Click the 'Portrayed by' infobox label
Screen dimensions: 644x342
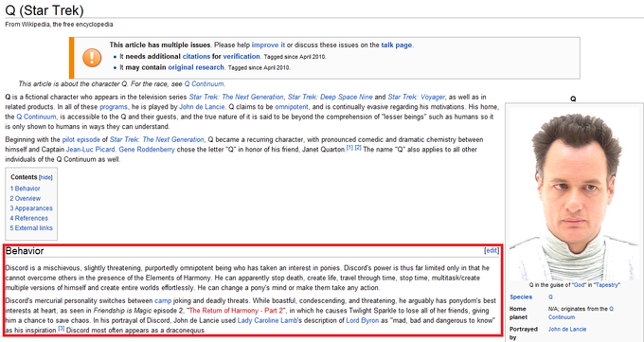coord(524,333)
